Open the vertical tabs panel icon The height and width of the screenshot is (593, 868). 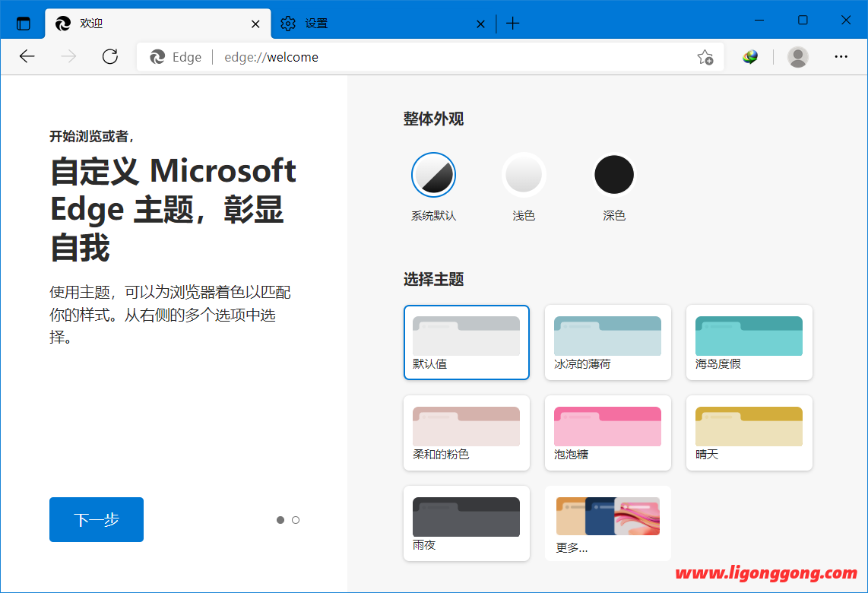click(x=24, y=24)
